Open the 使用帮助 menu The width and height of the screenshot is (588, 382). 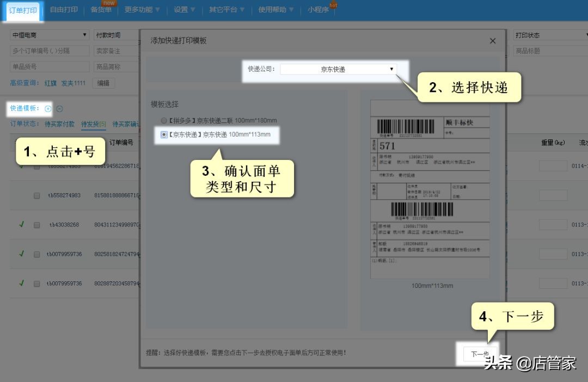click(x=272, y=10)
